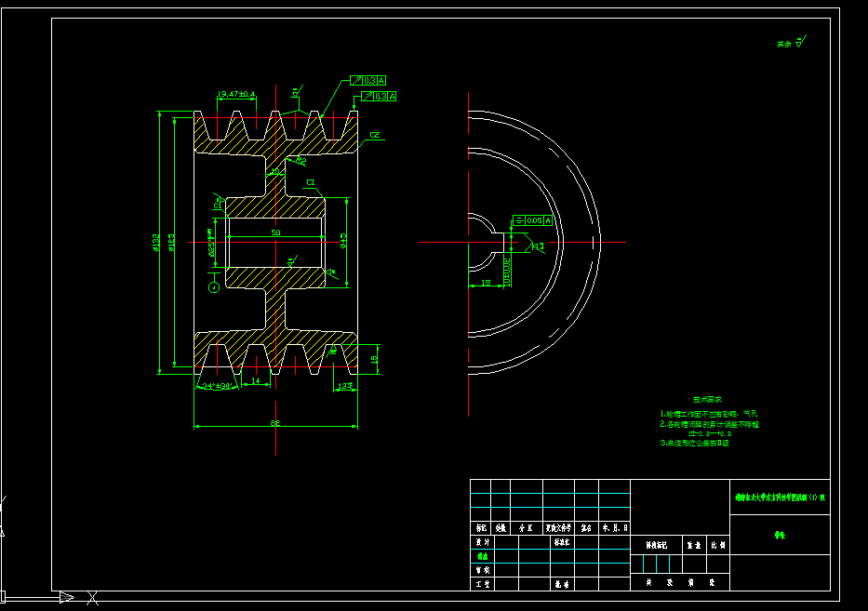This screenshot has height=611, width=868.
Task: Click the 比例 title block cell
Action: [718, 545]
